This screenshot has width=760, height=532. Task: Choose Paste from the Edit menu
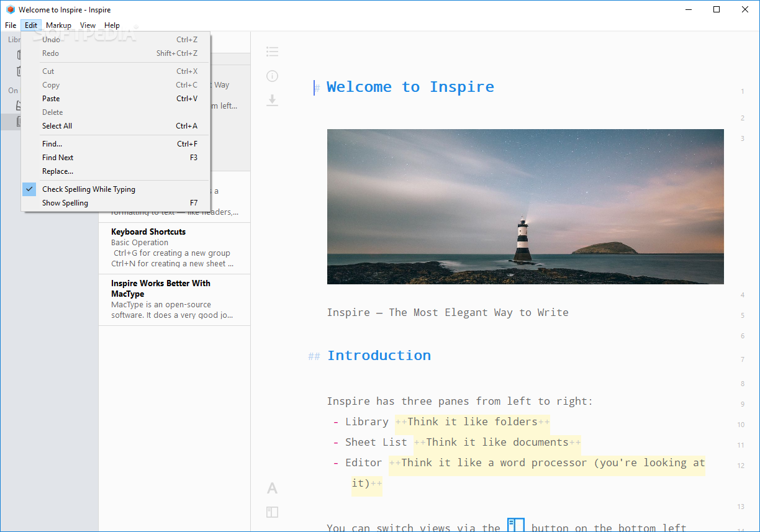(116, 99)
